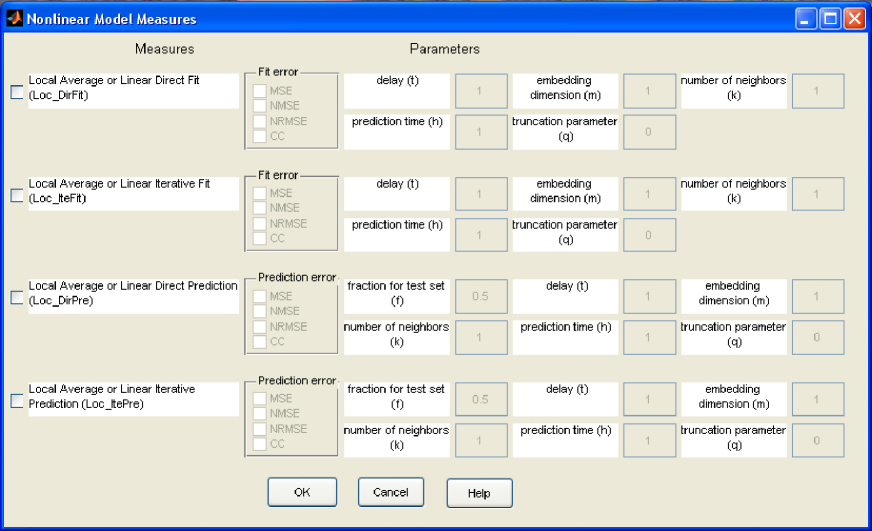Check CC under Loc_DirFit Fit error
The width and height of the screenshot is (872, 531).
[259, 136]
